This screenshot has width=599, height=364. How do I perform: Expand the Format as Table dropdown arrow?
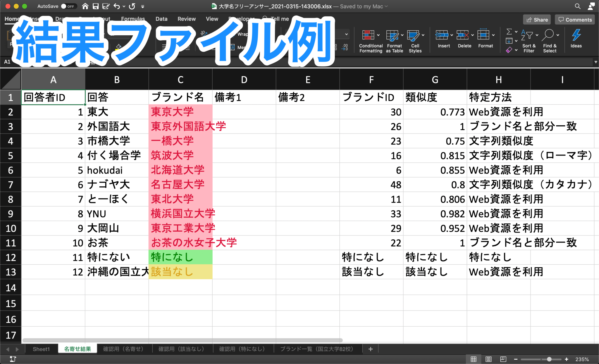coord(402,35)
